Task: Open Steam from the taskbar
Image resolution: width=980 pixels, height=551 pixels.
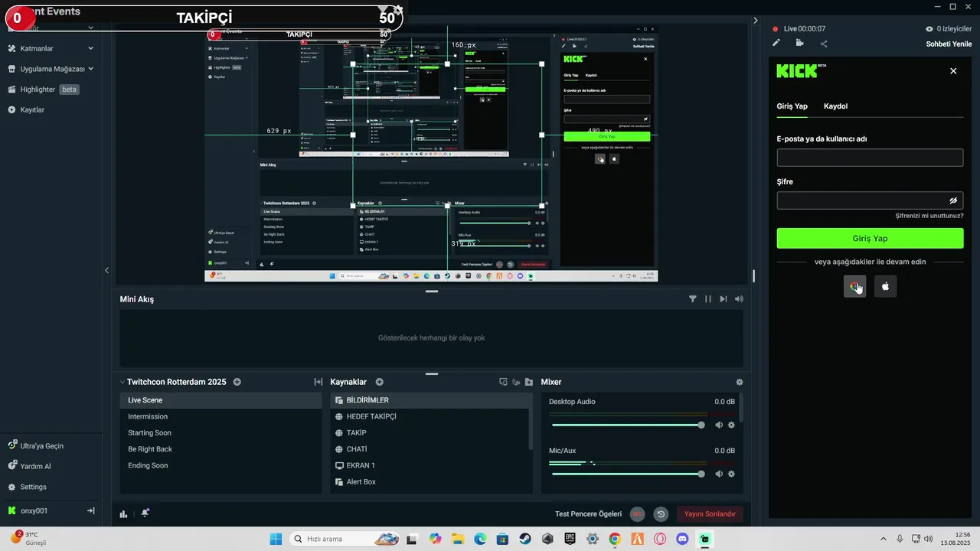Action: tap(525, 539)
